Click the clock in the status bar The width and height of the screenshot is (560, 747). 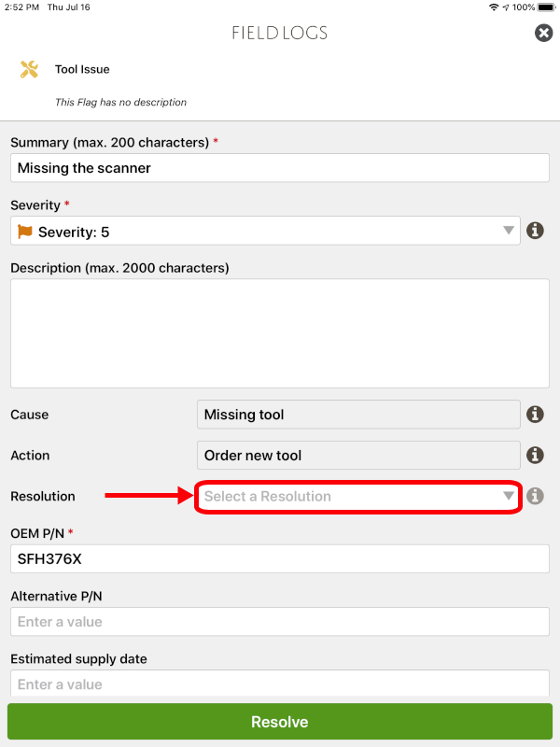[19, 7]
